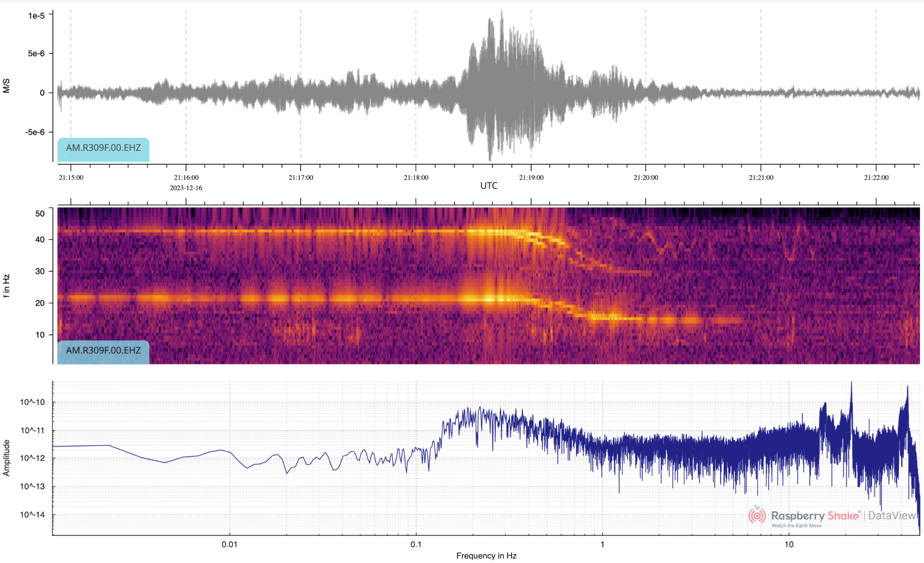Viewport: 924px width, 563px height.
Task: Click the 21:17:00 time axis label
Action: [301, 177]
